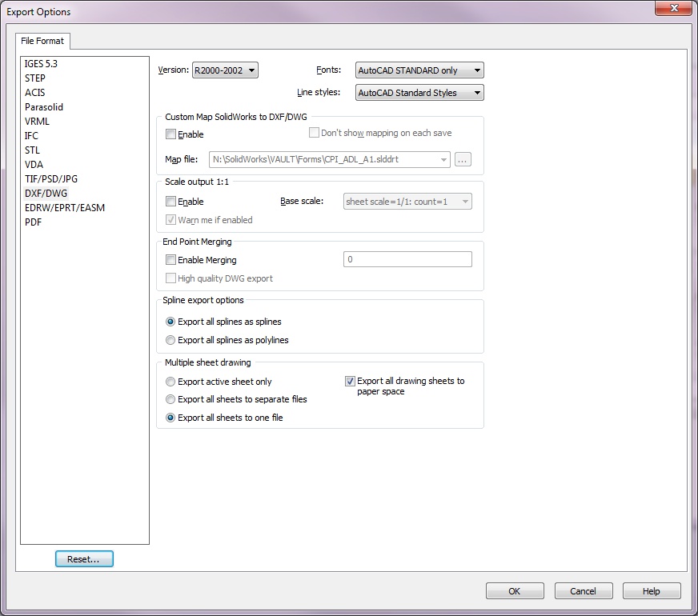Image resolution: width=698 pixels, height=616 pixels.
Task: Open Help for export options
Action: pyautogui.click(x=652, y=591)
